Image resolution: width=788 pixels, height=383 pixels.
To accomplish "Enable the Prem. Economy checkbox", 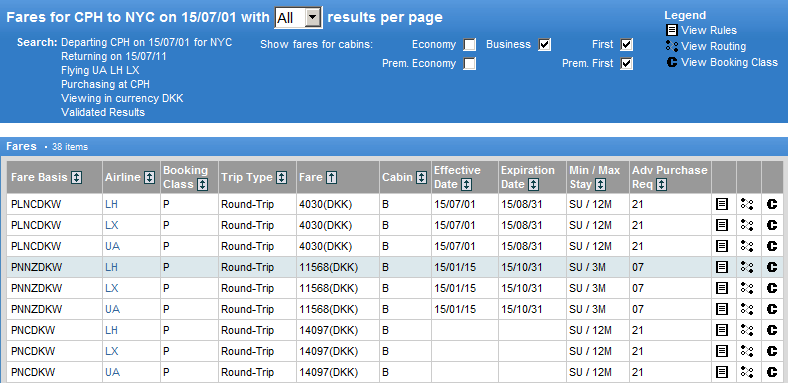I will (x=469, y=64).
